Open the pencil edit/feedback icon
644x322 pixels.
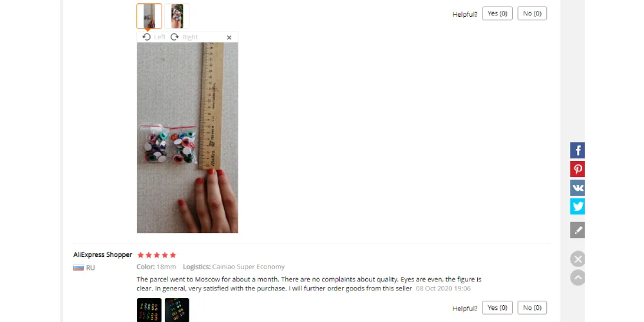point(577,230)
